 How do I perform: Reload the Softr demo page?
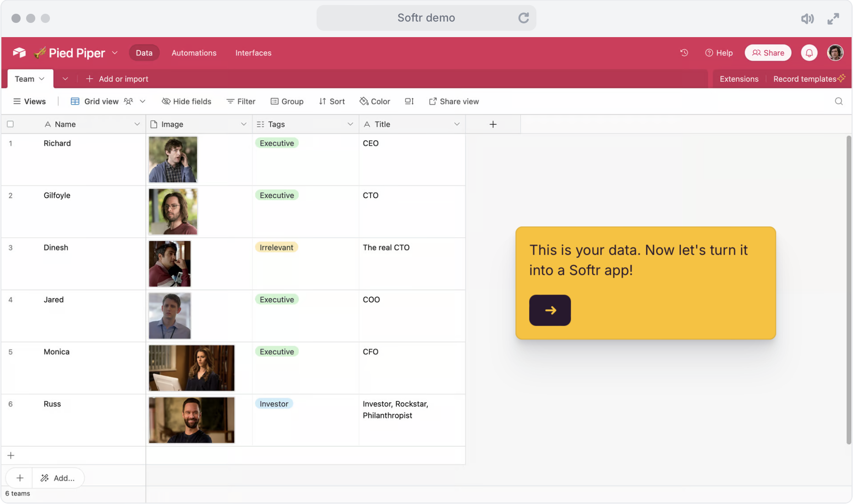[523, 18]
